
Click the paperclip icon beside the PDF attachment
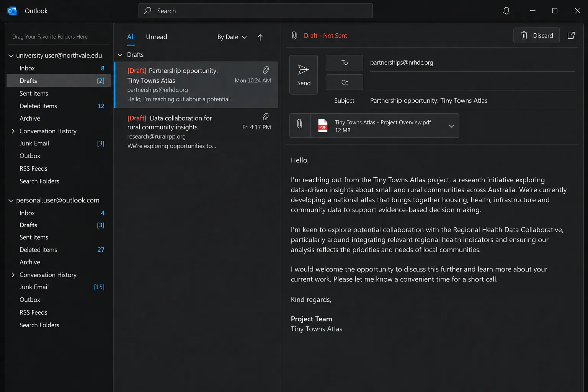pyautogui.click(x=300, y=124)
